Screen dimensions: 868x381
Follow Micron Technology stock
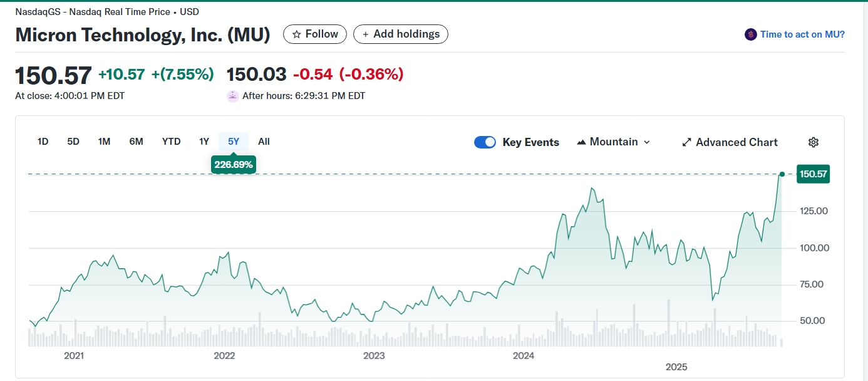point(315,34)
